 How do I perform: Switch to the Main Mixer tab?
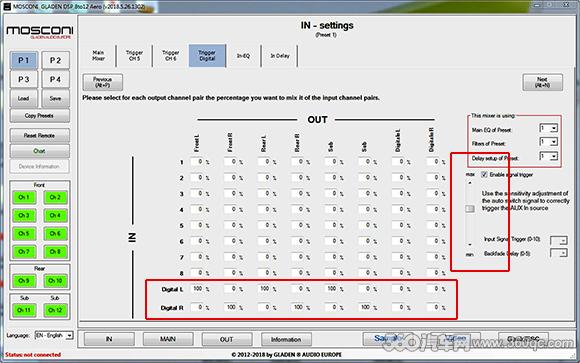point(98,56)
